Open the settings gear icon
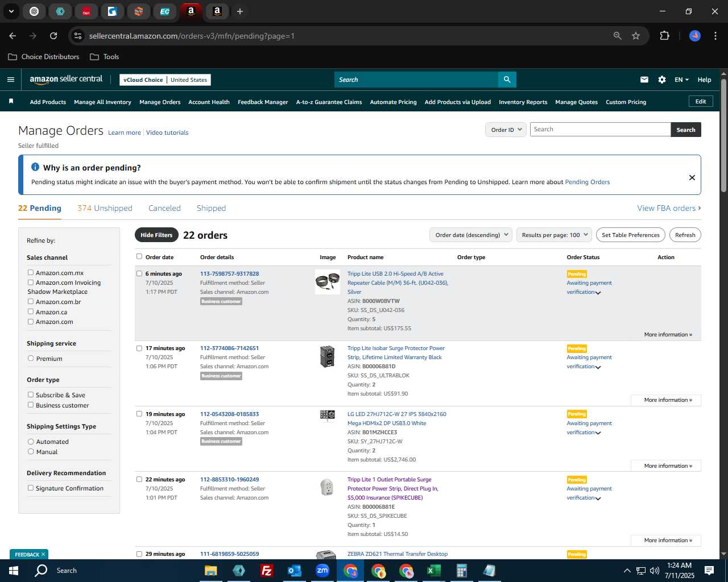The width and height of the screenshot is (728, 582). (x=662, y=80)
